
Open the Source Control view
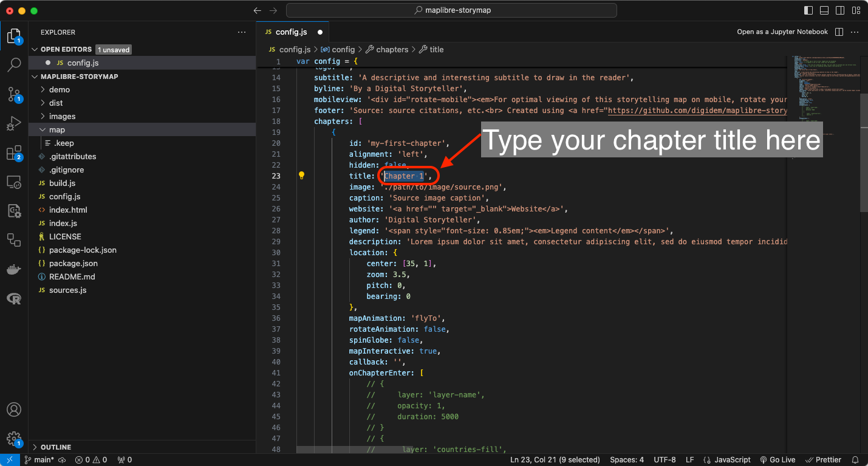pos(14,94)
